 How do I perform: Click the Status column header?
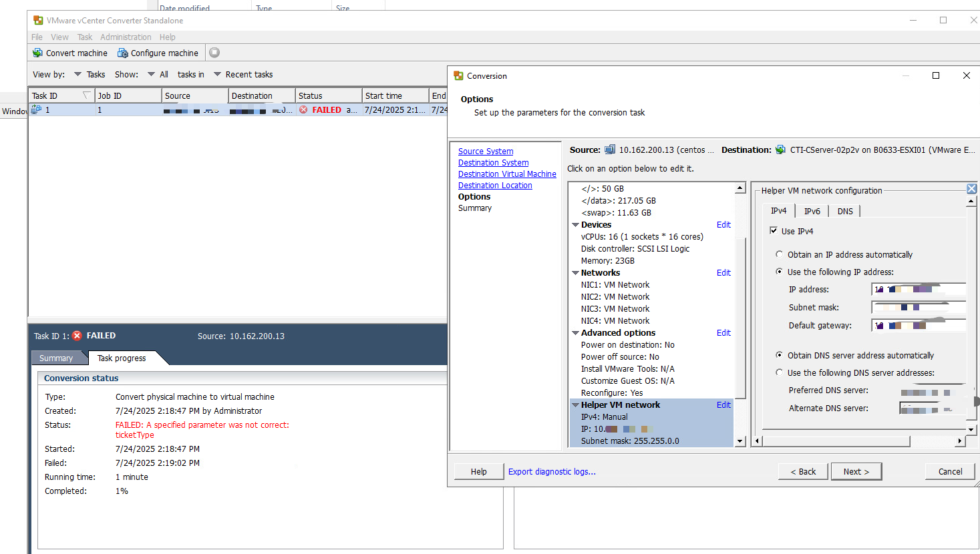tap(329, 95)
